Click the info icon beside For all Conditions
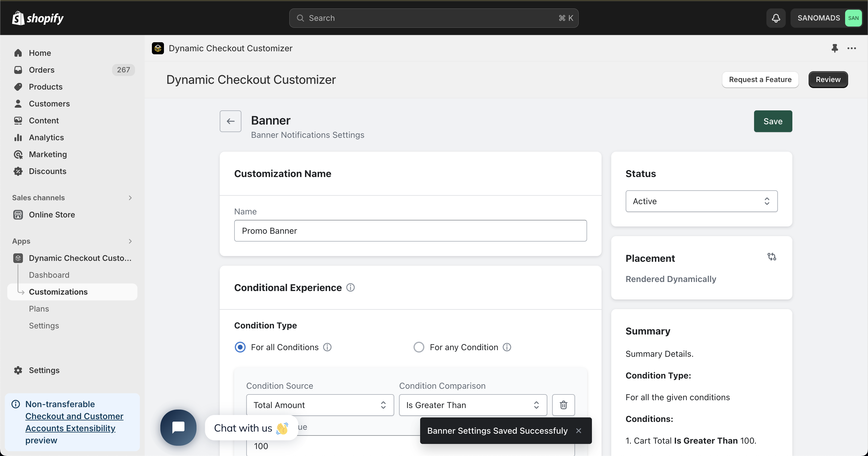Image resolution: width=868 pixels, height=456 pixels. click(x=327, y=347)
